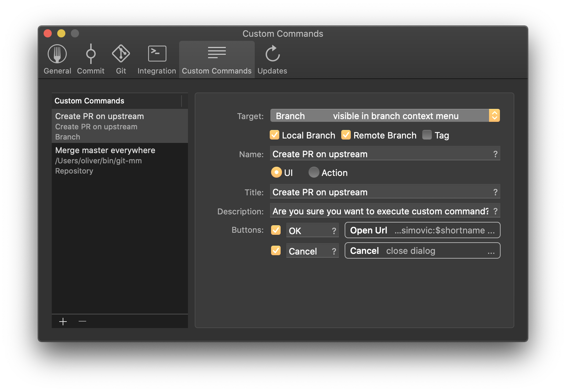This screenshot has height=392, width=566.
Task: Click the minus icon to remove a command
Action: (82, 321)
